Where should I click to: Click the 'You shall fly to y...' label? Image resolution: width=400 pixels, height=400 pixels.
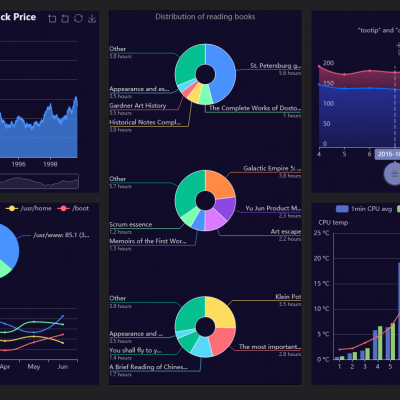135,350
